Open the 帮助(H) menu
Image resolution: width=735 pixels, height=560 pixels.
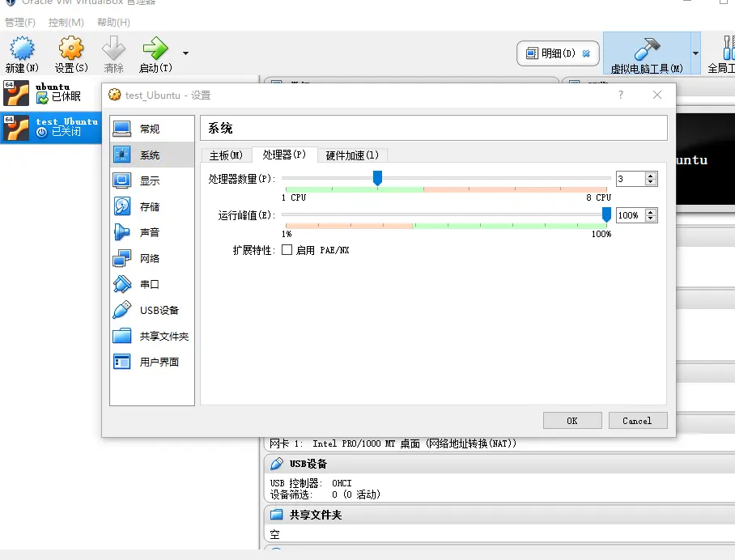pos(113,22)
